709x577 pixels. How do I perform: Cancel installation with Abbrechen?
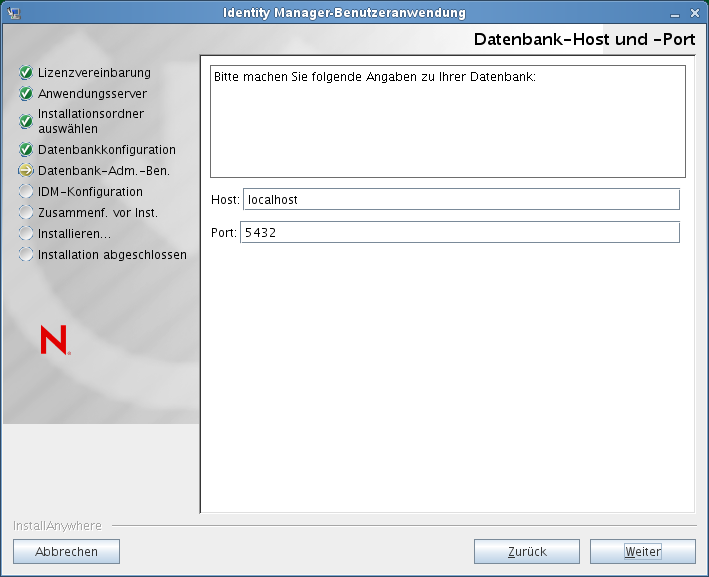pyautogui.click(x=66, y=551)
